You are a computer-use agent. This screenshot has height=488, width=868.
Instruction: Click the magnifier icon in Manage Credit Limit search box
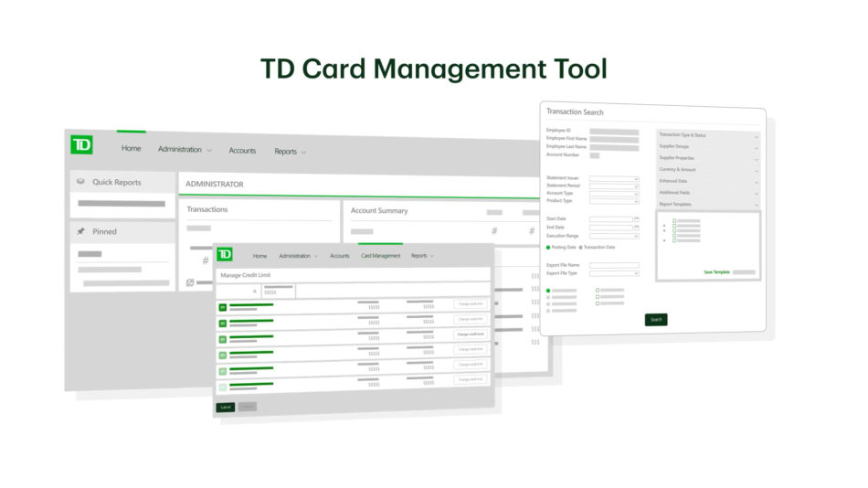click(x=255, y=292)
